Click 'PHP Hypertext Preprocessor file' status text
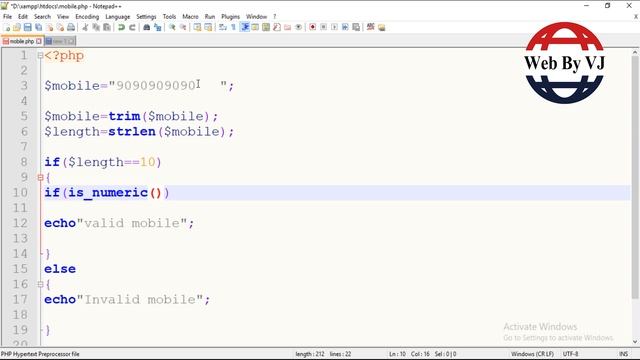Image resolution: width=640 pixels, height=360 pixels. pos(40,354)
